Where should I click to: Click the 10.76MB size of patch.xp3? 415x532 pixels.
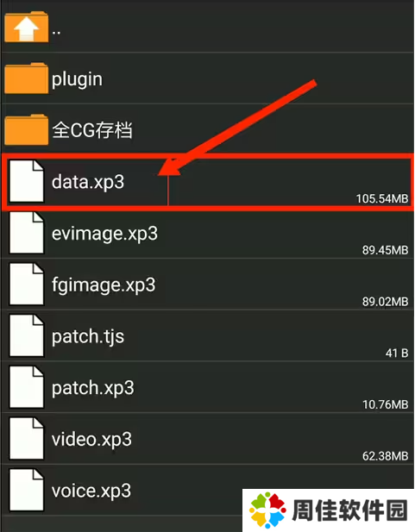(x=385, y=404)
